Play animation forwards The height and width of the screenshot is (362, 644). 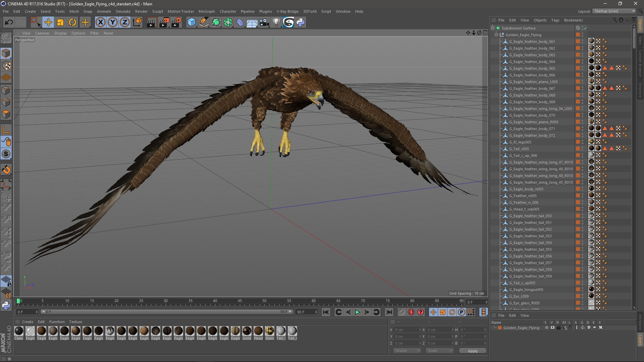click(x=357, y=312)
